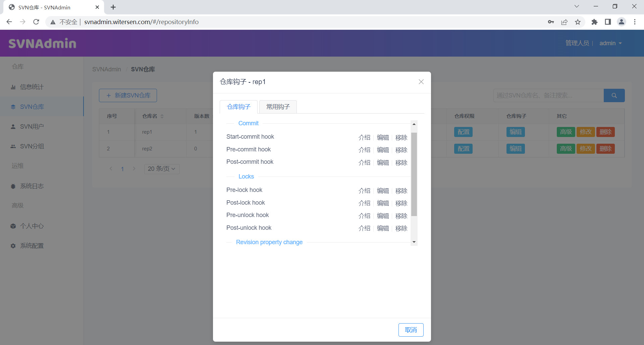Reload the page in the browser
644x345 pixels.
pos(36,22)
